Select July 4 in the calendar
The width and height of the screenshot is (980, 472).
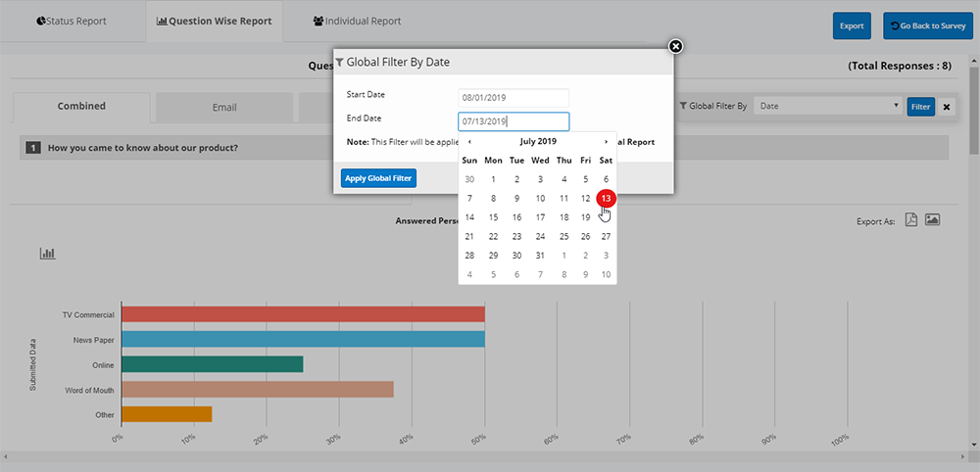click(x=563, y=179)
